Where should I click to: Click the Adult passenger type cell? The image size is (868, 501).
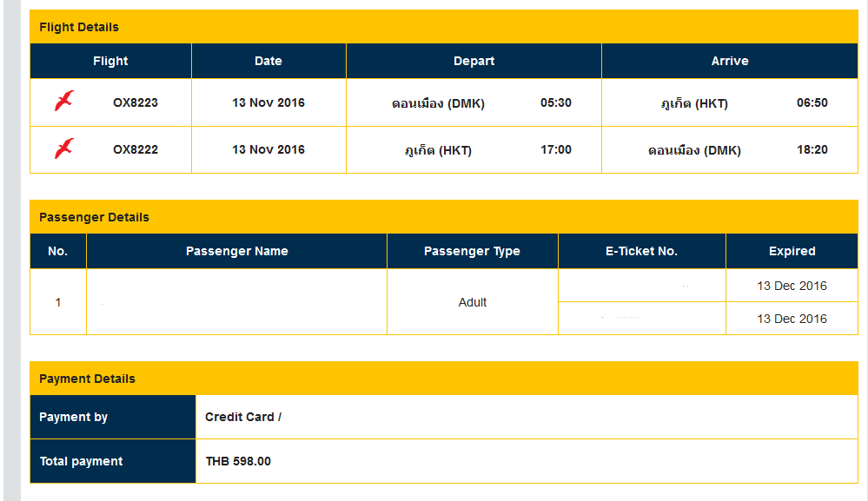(x=473, y=302)
